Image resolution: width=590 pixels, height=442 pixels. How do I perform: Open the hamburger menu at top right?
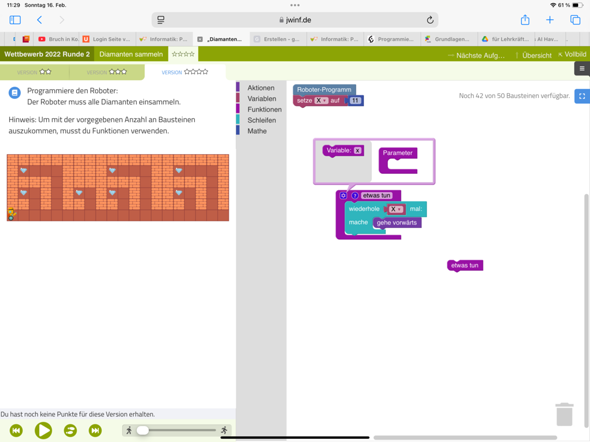coord(582,68)
